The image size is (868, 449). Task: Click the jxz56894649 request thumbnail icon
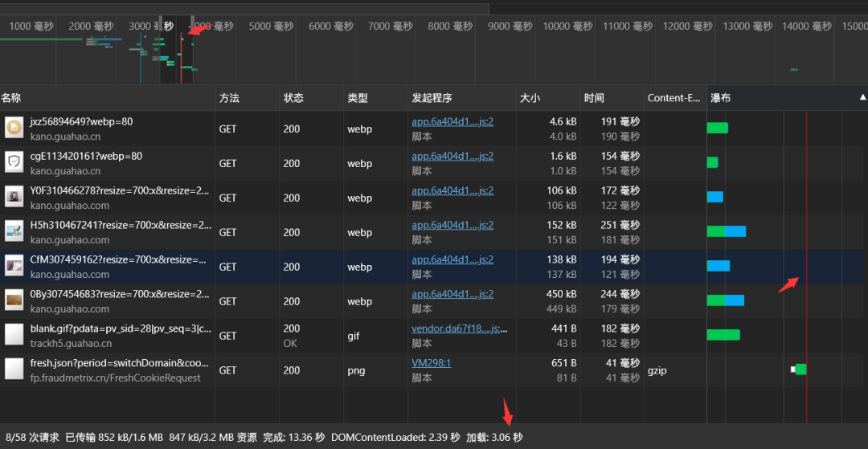(14, 129)
